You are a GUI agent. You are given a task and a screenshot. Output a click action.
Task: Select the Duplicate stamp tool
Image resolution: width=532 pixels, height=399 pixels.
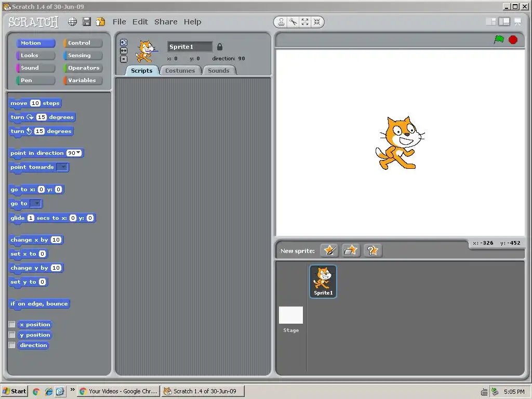point(281,22)
